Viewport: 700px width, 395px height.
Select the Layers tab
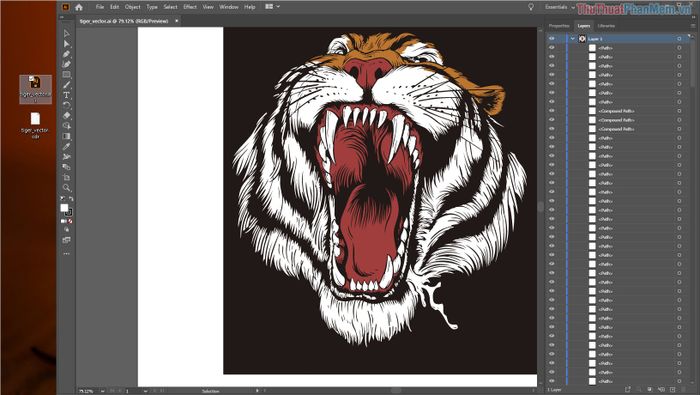(583, 26)
